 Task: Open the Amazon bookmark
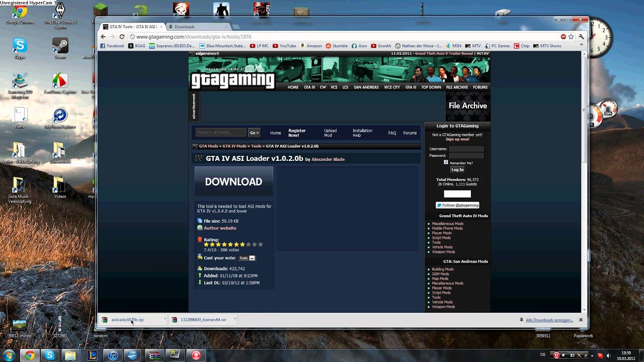[311, 46]
